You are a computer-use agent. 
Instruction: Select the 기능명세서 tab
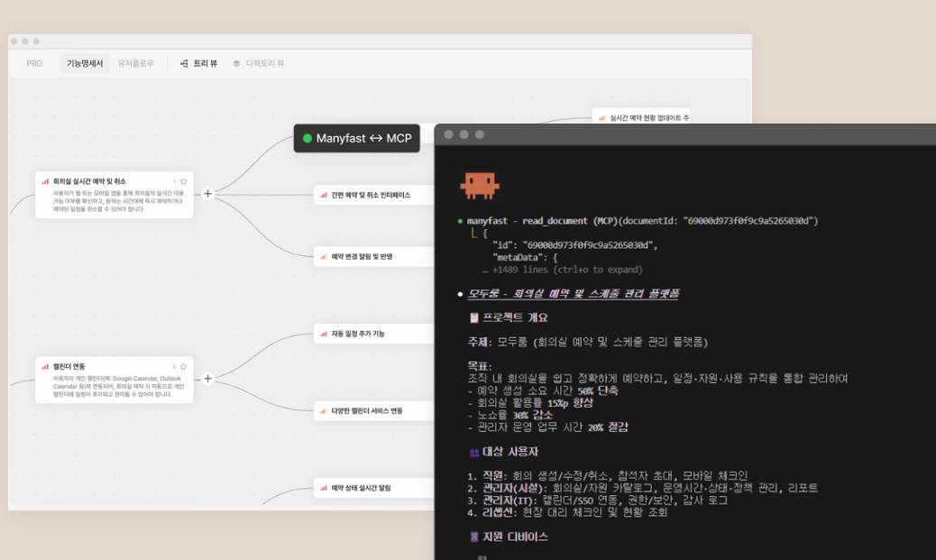click(84, 63)
